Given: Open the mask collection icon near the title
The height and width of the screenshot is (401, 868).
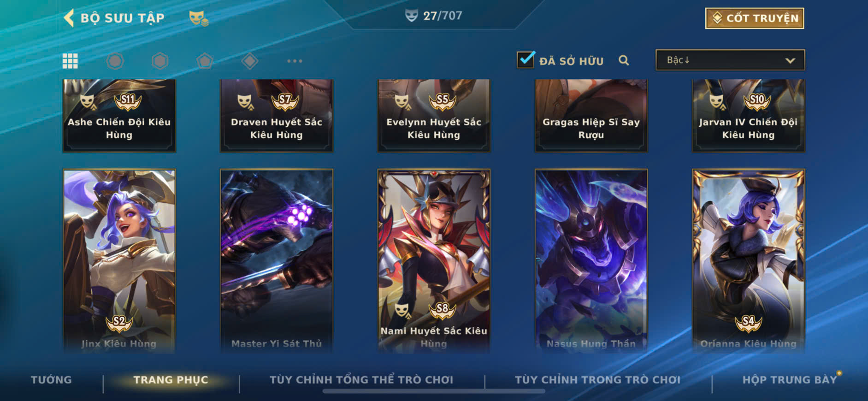Looking at the screenshot, I should 199,18.
